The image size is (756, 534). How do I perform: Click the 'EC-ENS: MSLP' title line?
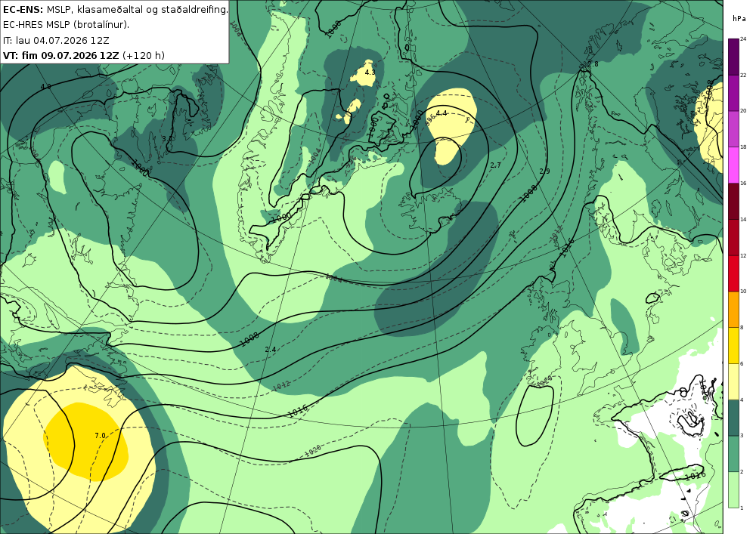point(116,9)
